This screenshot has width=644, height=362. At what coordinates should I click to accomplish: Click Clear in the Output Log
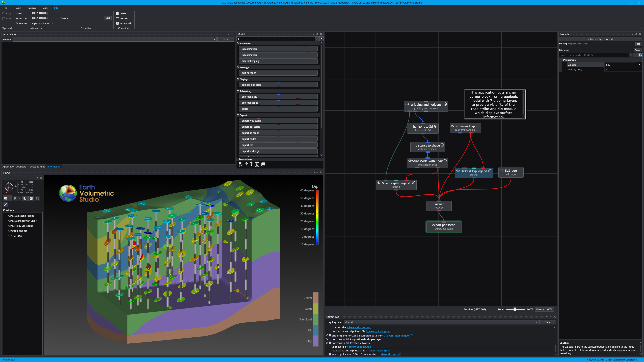click(548, 322)
